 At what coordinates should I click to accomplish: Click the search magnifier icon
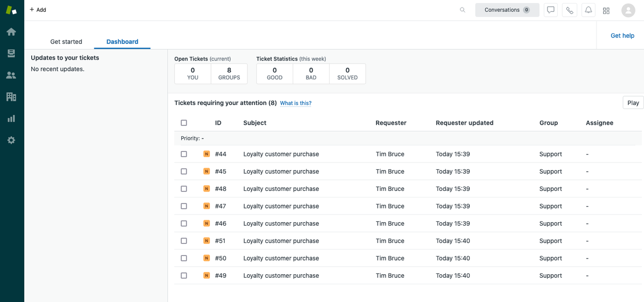pyautogui.click(x=462, y=10)
